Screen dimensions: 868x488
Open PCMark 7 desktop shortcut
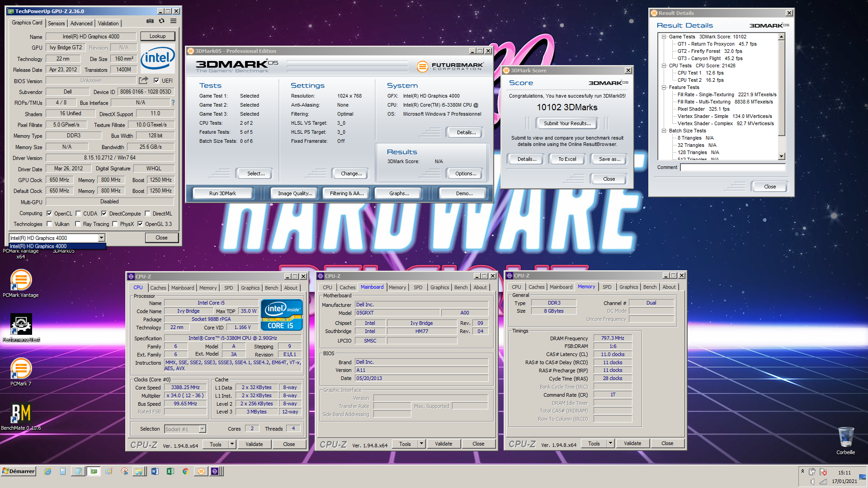coord(21,372)
